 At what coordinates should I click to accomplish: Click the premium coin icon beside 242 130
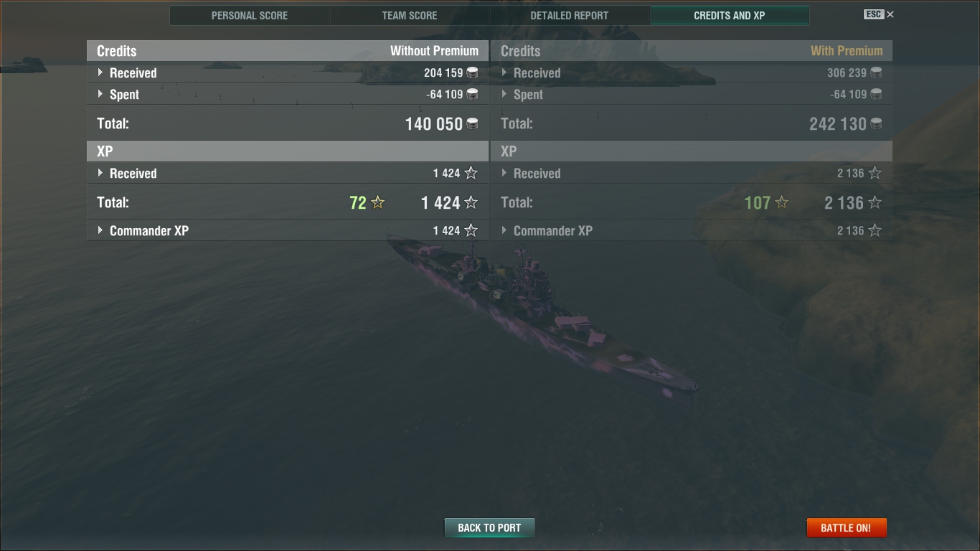[x=876, y=123]
